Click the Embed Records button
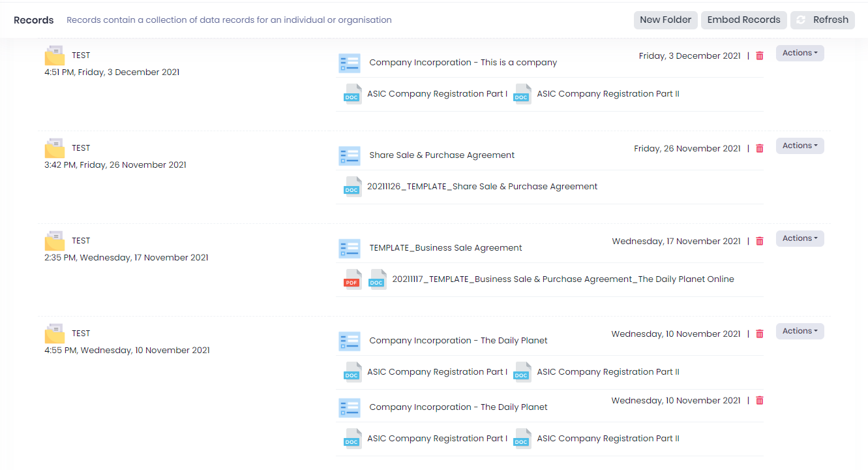This screenshot has height=470, width=868. point(743,20)
